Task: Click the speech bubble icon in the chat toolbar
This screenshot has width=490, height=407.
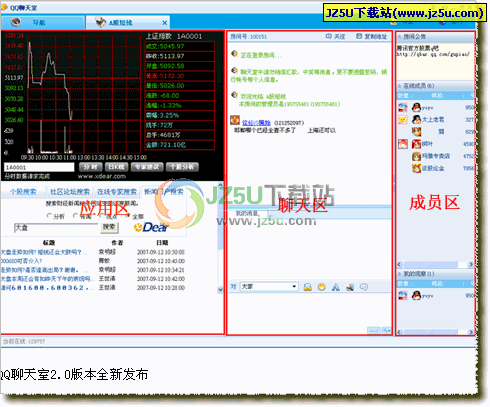Action: coord(364,287)
